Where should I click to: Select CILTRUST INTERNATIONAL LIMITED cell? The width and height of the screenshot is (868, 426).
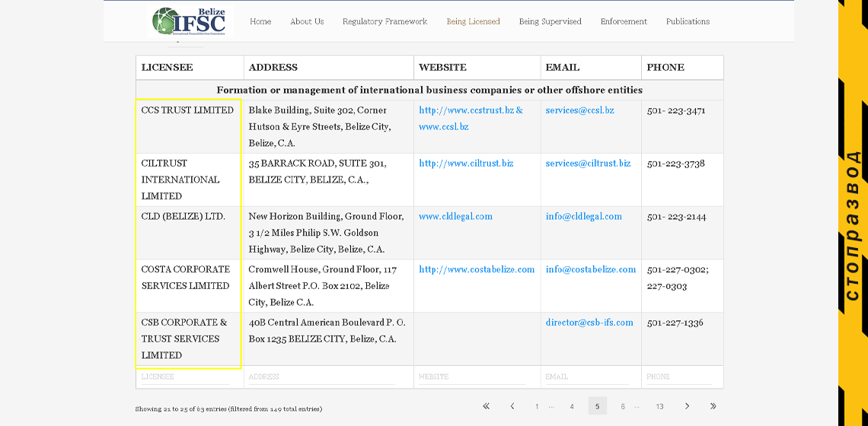pos(190,180)
